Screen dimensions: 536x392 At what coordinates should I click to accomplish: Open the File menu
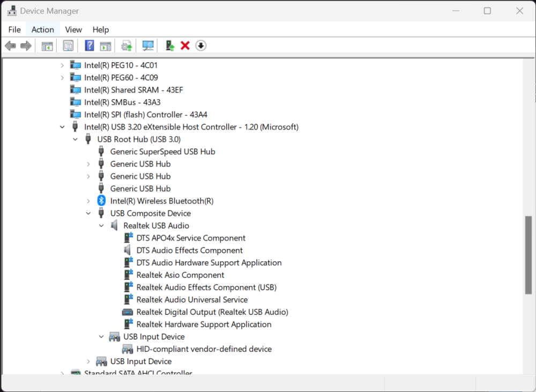tap(14, 29)
